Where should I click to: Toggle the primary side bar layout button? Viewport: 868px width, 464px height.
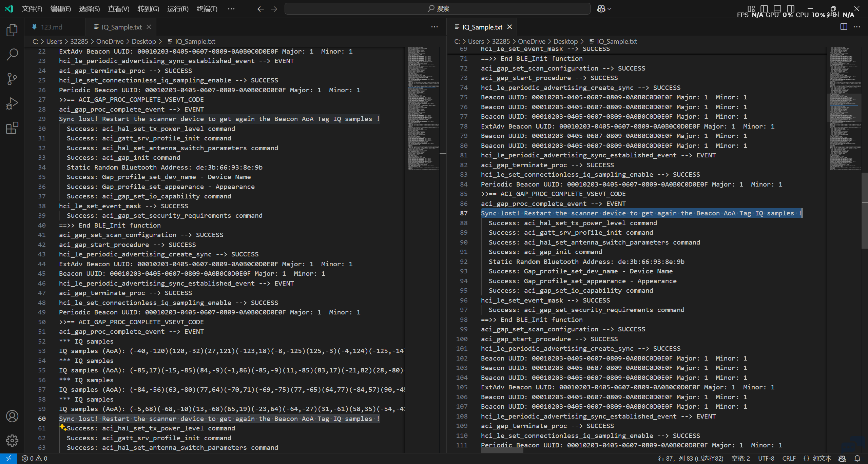pyautogui.click(x=764, y=8)
